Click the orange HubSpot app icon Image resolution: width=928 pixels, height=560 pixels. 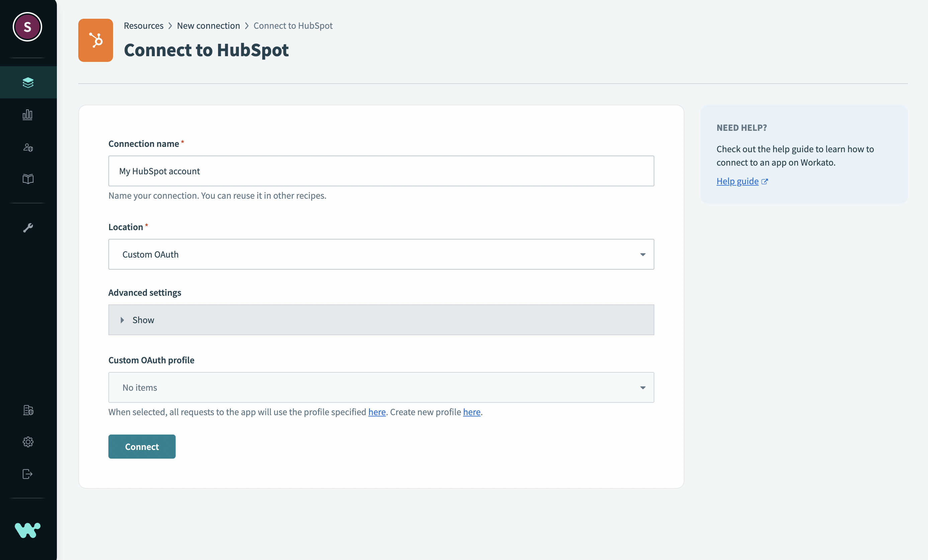(x=96, y=40)
